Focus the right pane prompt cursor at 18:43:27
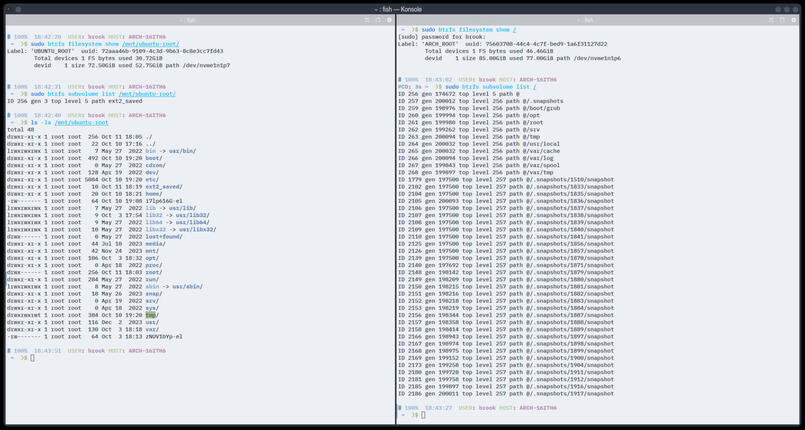805x430 pixels. click(x=423, y=415)
